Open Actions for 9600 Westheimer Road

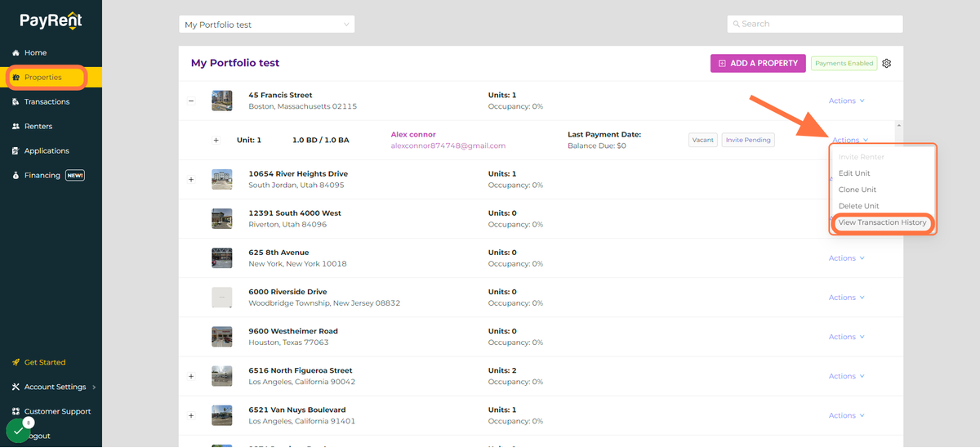click(846, 337)
